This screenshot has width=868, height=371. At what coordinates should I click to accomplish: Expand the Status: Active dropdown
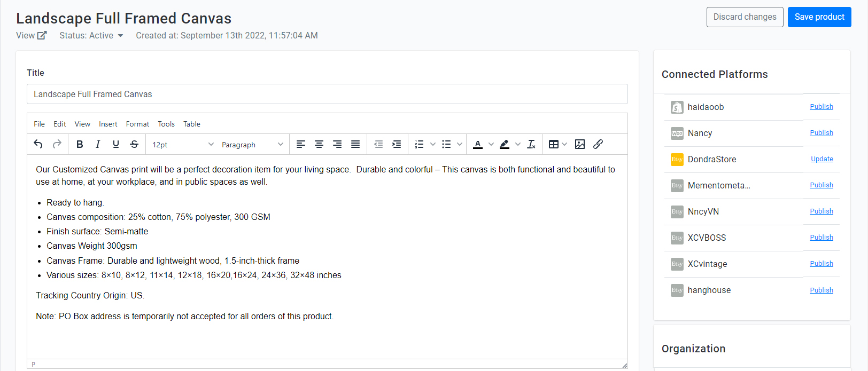[x=91, y=35]
